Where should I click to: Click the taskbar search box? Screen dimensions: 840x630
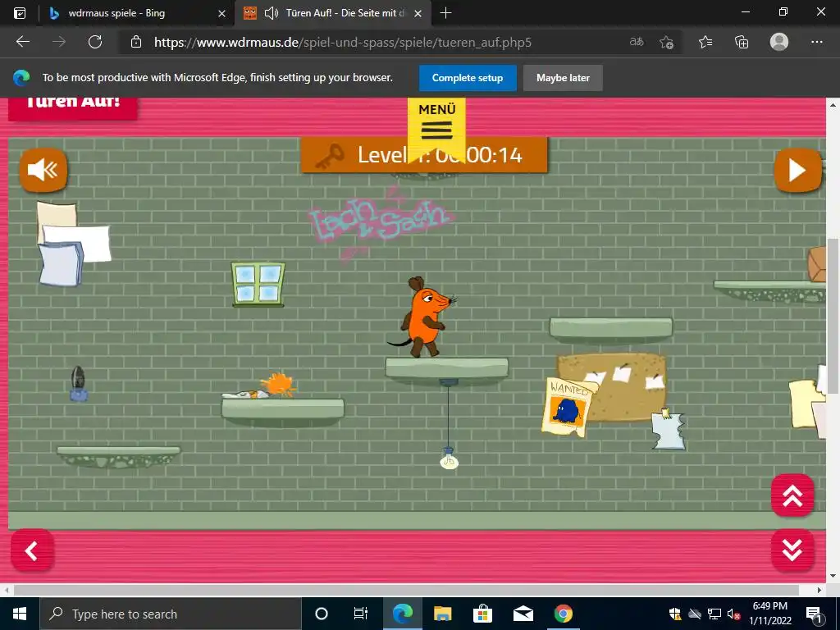click(171, 614)
